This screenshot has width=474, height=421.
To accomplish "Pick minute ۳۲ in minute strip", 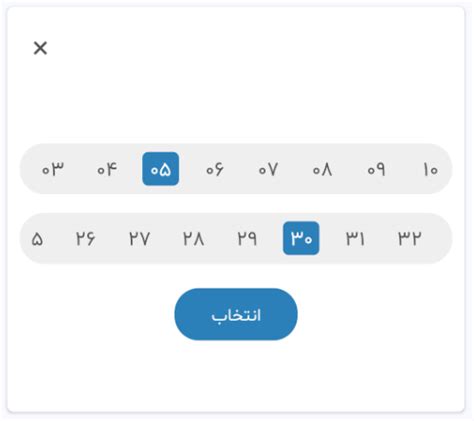I will [409, 238].
